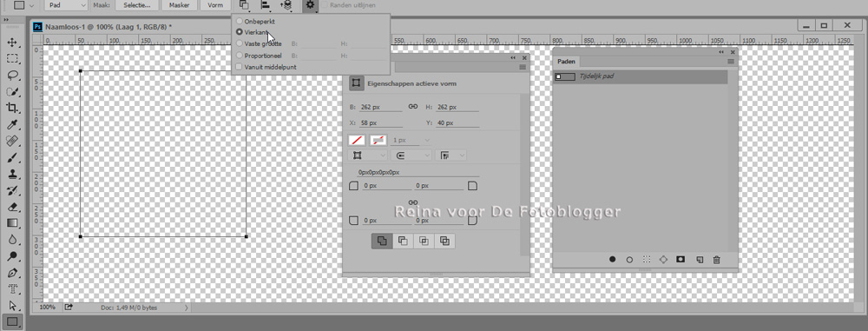Collapse Paden panel double arrows

[722, 51]
